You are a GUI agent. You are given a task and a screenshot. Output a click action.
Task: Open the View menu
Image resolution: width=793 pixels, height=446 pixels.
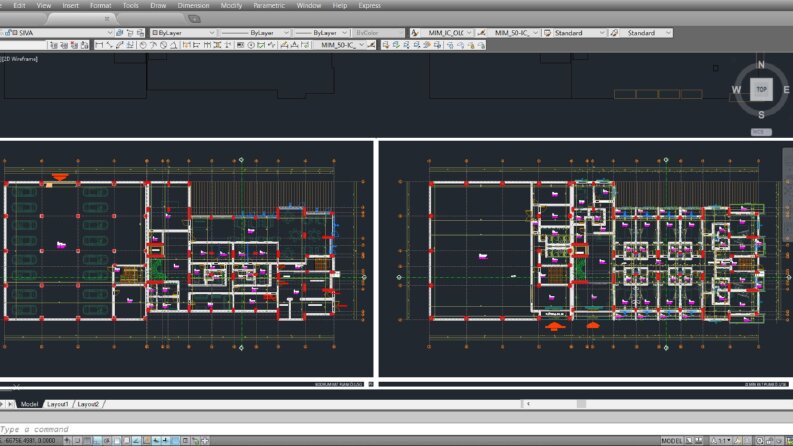44,6
